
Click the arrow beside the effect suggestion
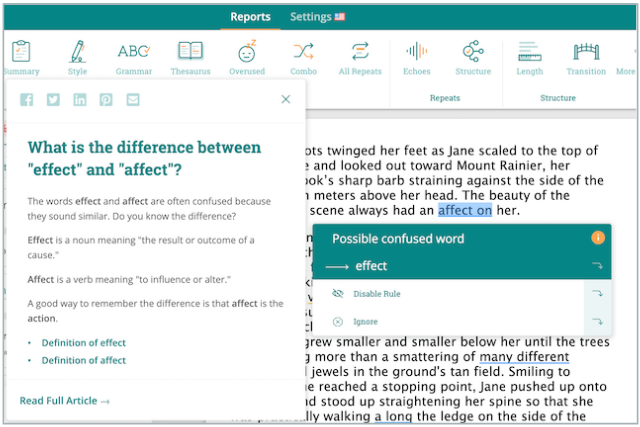(x=598, y=266)
